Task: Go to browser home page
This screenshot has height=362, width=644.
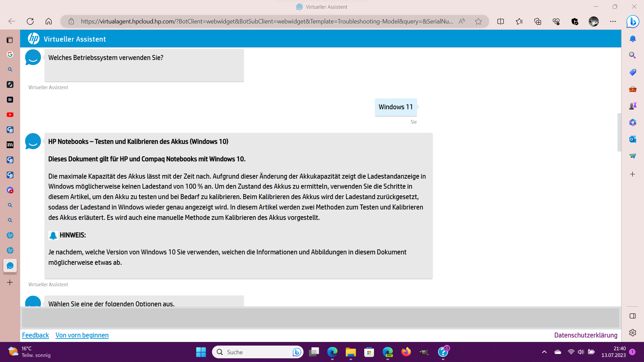Action: (49, 21)
